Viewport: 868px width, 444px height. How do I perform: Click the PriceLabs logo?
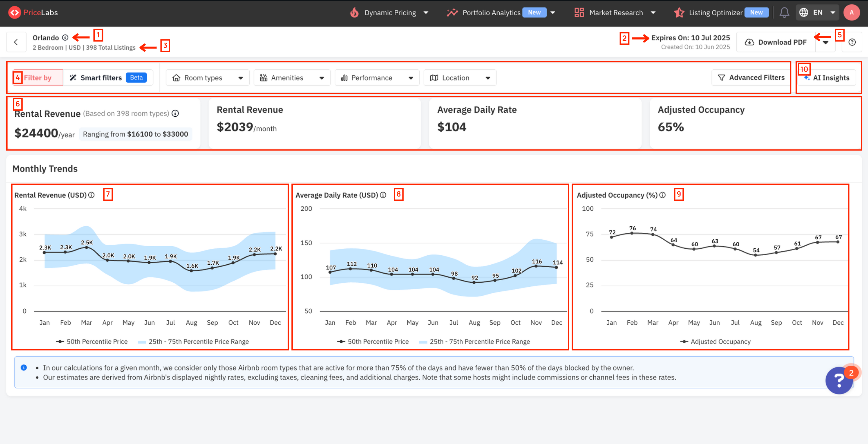tap(33, 12)
